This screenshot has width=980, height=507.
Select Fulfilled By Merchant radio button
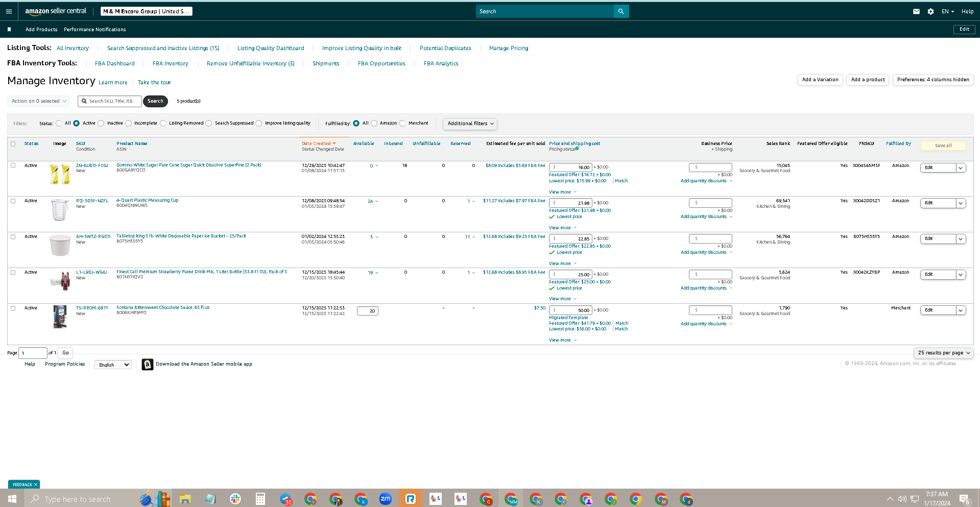click(402, 123)
